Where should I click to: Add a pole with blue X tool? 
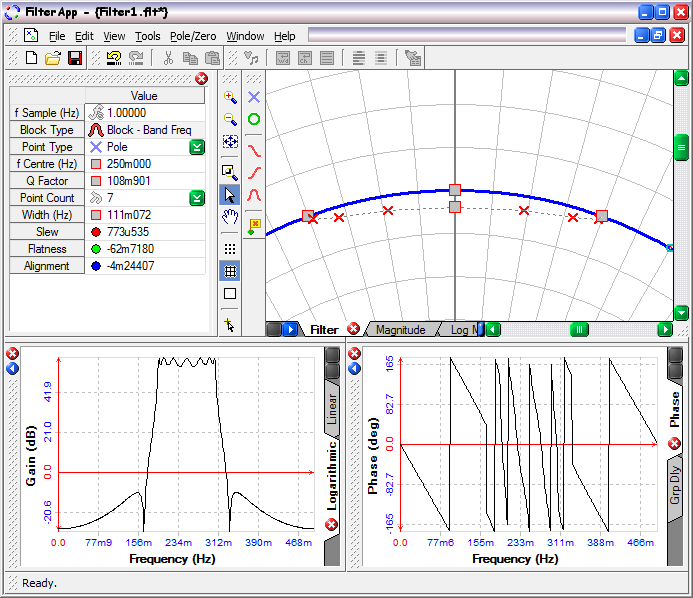tap(254, 97)
